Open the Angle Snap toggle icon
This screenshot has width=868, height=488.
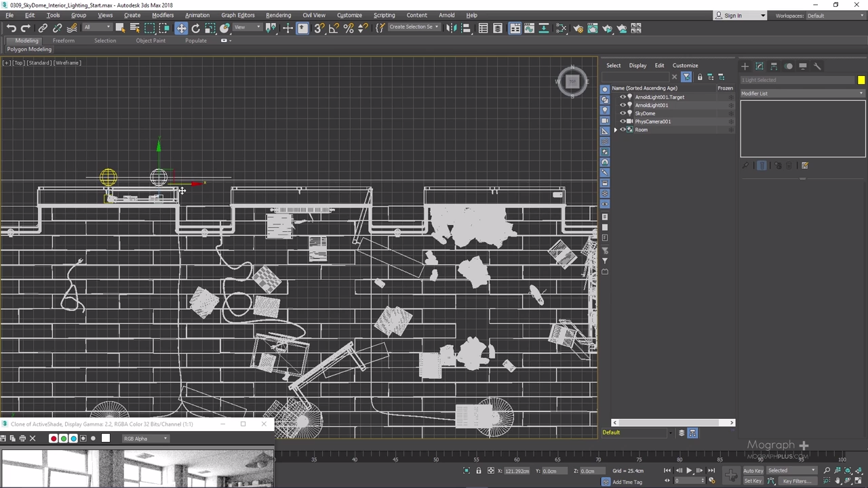[x=334, y=28]
